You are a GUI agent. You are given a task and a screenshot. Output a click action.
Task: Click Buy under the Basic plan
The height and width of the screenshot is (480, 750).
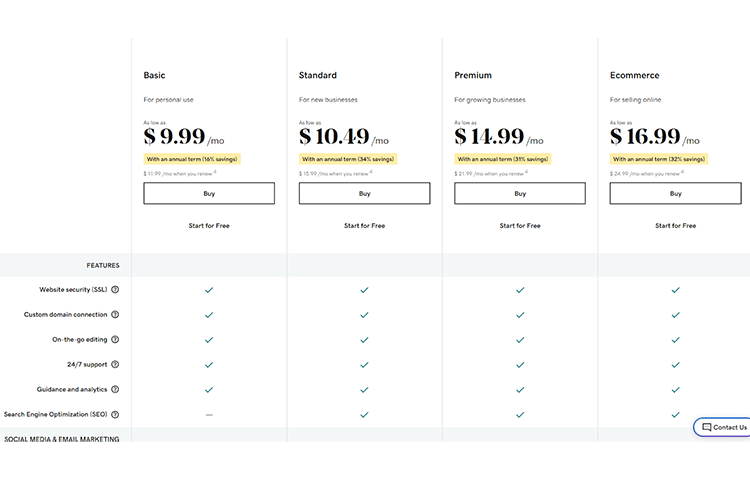point(209,193)
